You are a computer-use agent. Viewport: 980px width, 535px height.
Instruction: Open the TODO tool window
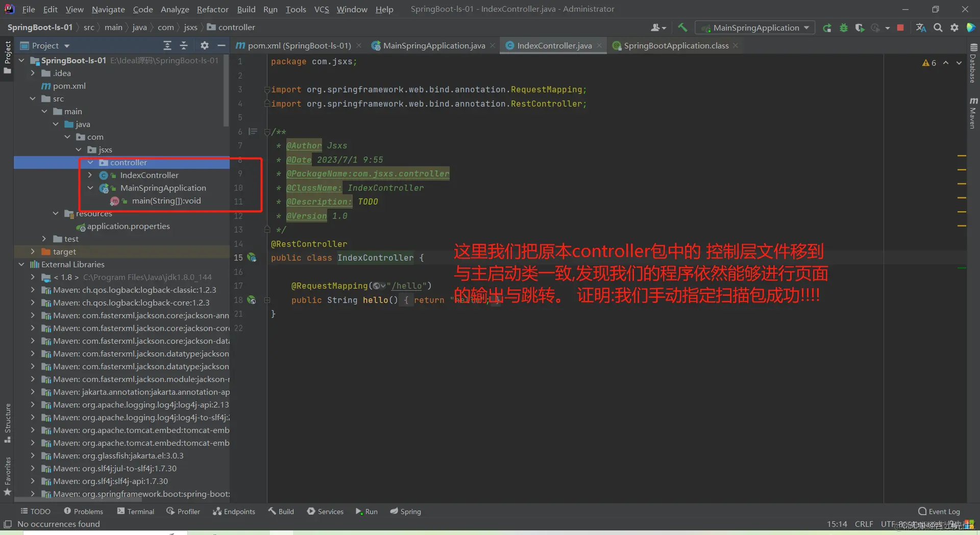tap(35, 511)
